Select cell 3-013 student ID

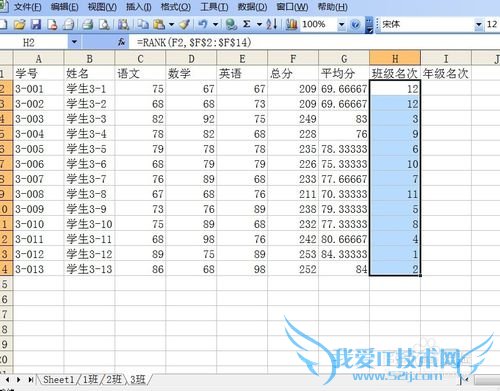tap(38, 269)
